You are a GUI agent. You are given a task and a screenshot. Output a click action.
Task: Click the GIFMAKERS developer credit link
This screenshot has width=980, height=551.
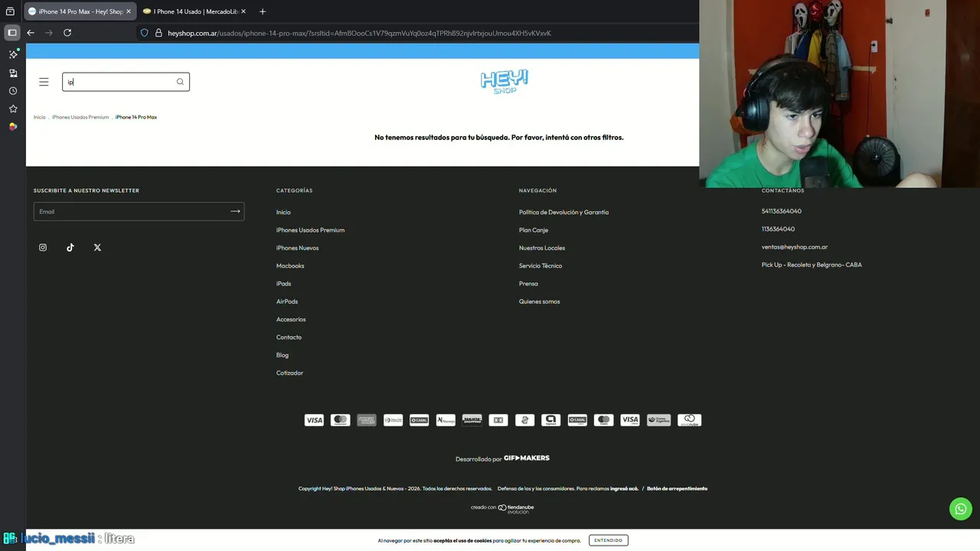tap(527, 458)
